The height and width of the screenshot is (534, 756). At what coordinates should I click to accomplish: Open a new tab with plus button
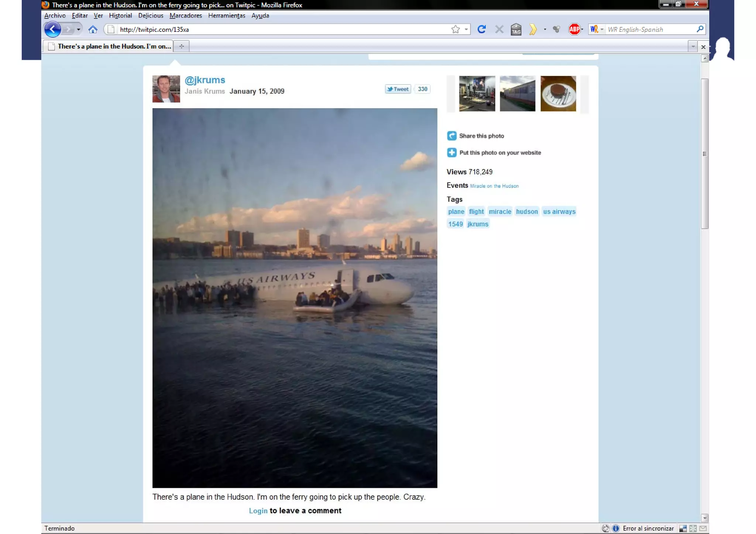coord(181,46)
